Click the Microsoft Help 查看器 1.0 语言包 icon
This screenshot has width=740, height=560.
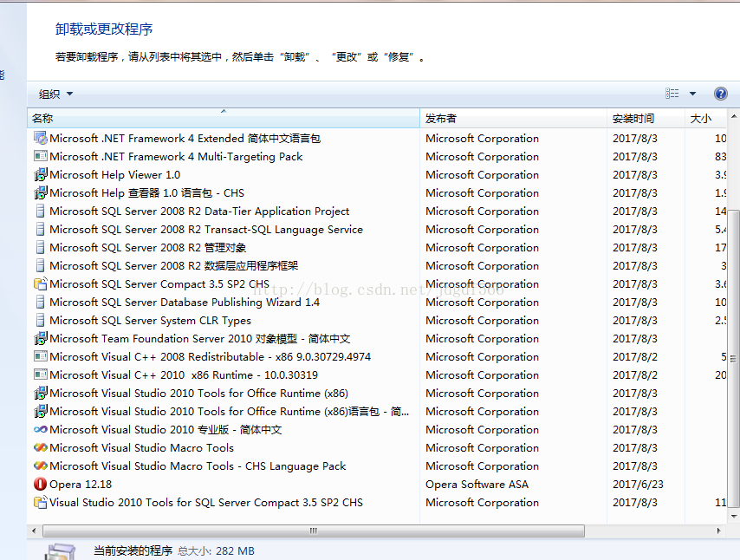click(x=41, y=192)
